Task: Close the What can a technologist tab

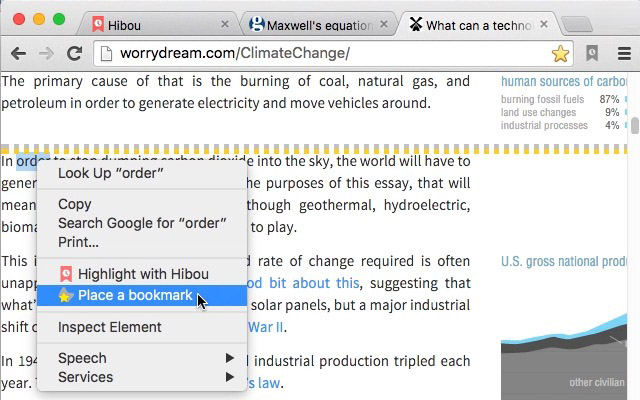Action: tap(544, 24)
